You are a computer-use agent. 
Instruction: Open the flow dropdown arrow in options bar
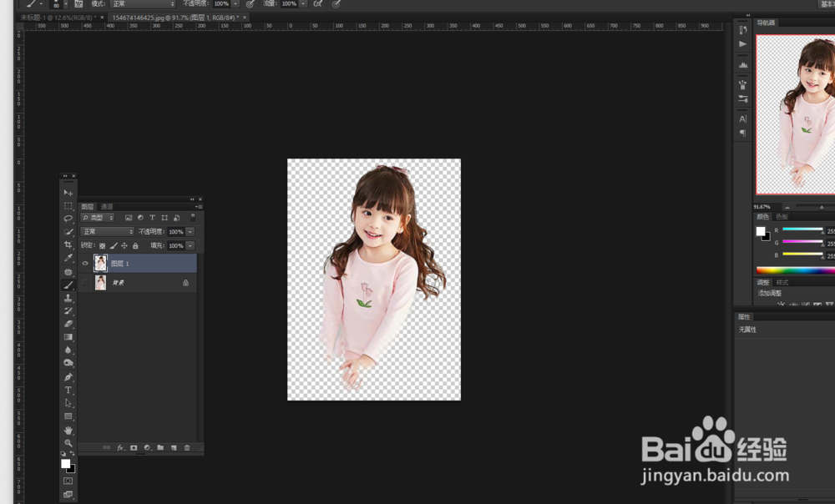(x=303, y=3)
